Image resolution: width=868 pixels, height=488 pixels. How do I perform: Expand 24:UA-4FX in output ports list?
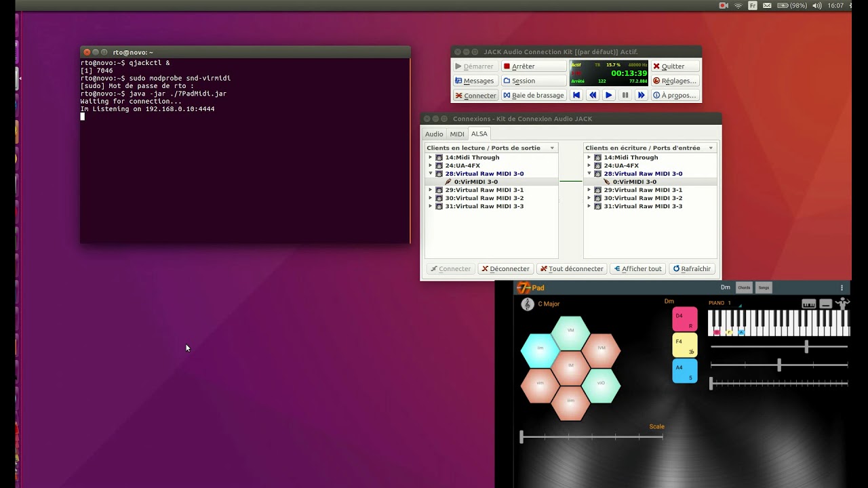430,165
